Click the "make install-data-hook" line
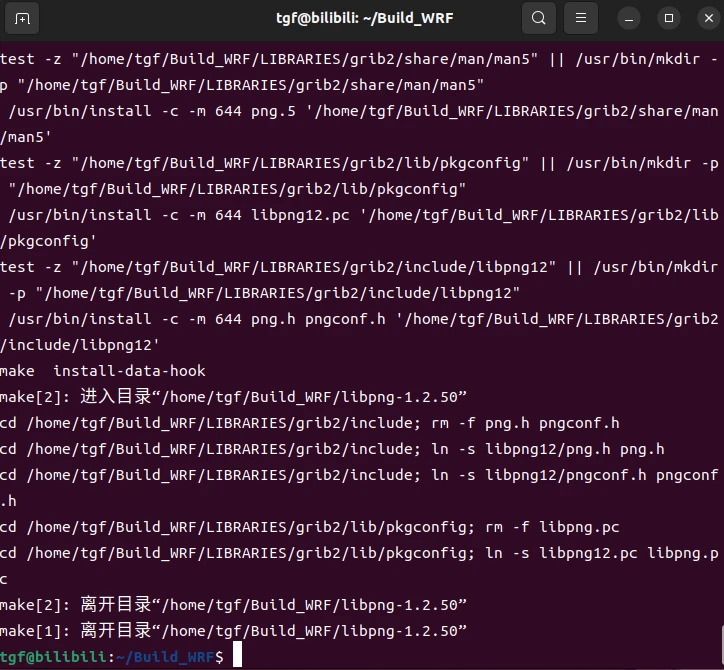Screen dimensions: 724x670 (x=103, y=371)
